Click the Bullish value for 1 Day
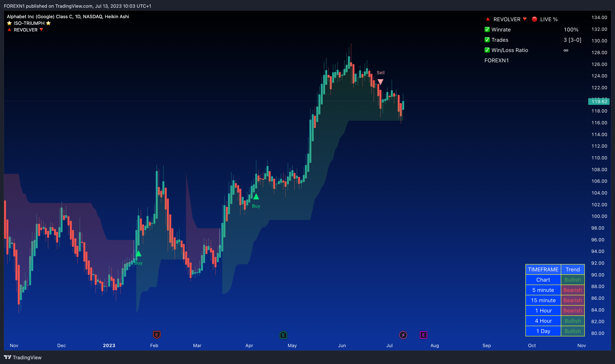Viewport: 615px width, 364px height. pyautogui.click(x=573, y=331)
